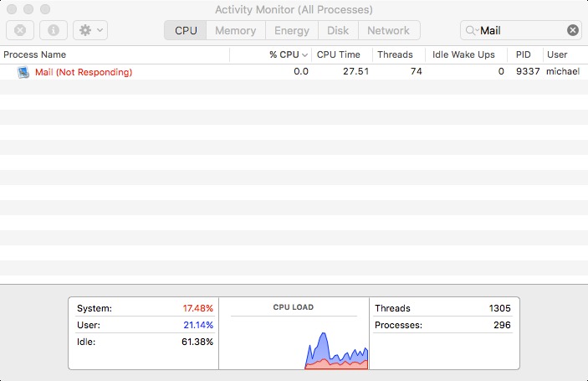Switch to the Disk tab
The width and height of the screenshot is (588, 381).
338,30
